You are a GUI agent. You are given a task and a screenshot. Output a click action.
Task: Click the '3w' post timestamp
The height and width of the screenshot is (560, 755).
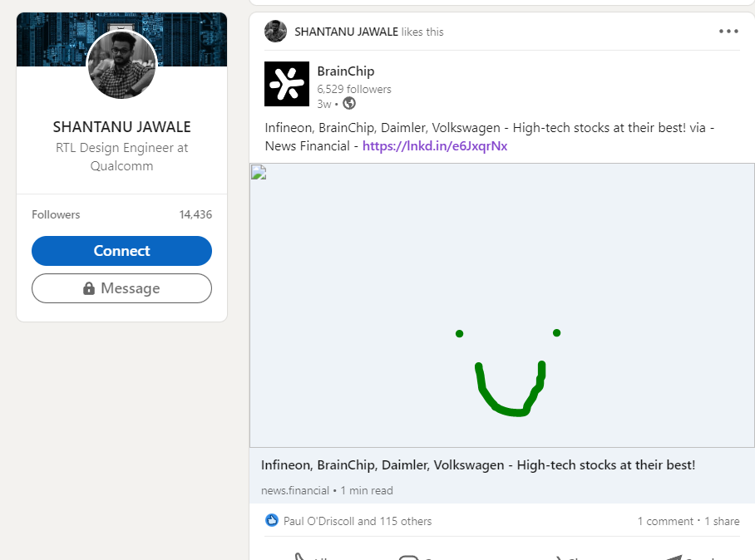[324, 104]
